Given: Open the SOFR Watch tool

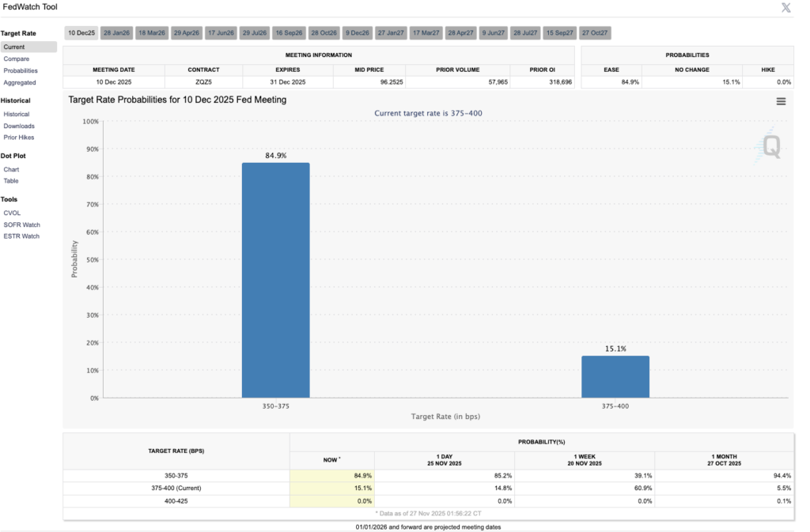Looking at the screenshot, I should point(21,225).
